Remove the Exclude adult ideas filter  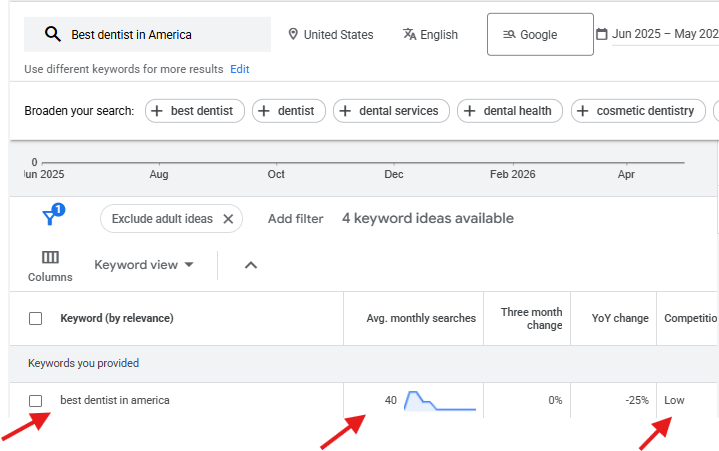[x=228, y=219]
